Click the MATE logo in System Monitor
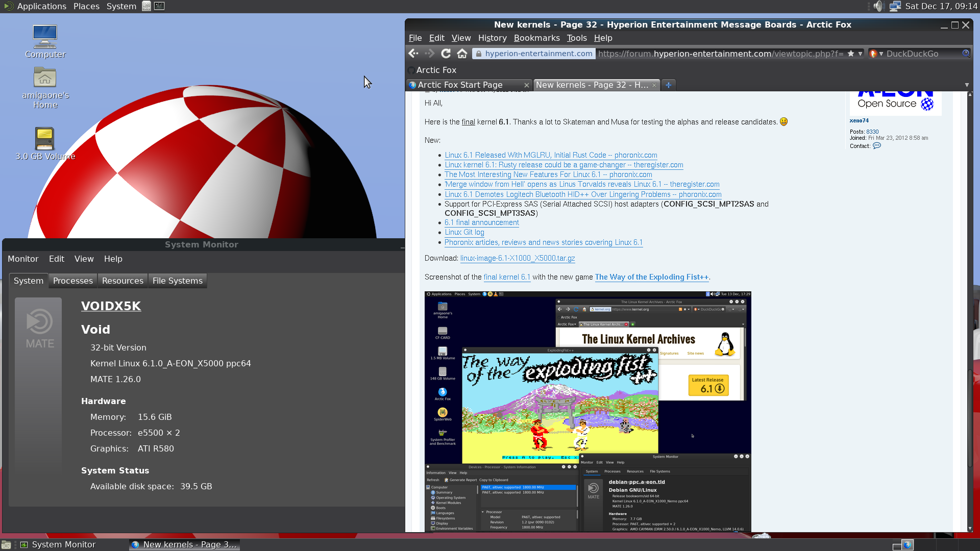The height and width of the screenshot is (551, 980). [x=39, y=329]
